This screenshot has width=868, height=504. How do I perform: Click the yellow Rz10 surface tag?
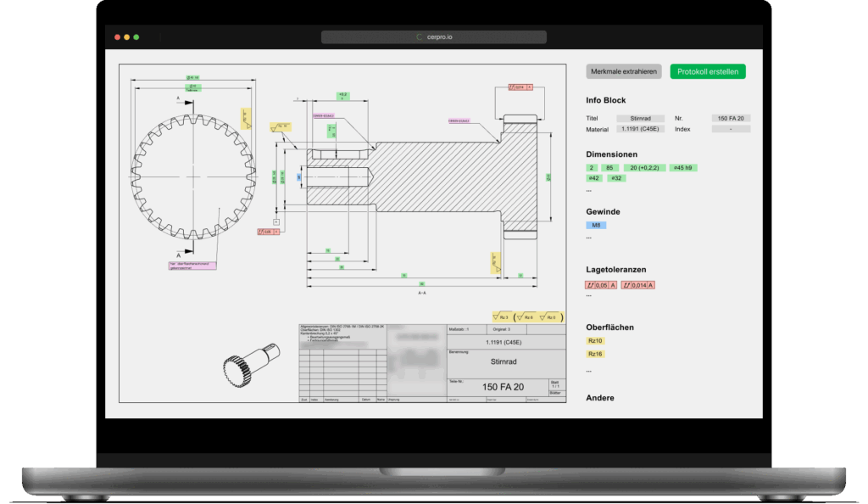coord(594,340)
